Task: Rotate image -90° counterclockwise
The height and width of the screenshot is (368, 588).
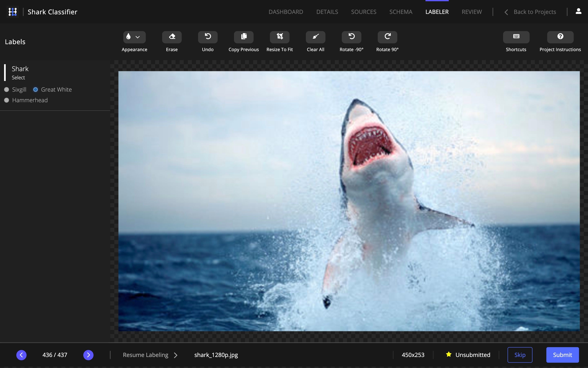Action: click(x=351, y=37)
